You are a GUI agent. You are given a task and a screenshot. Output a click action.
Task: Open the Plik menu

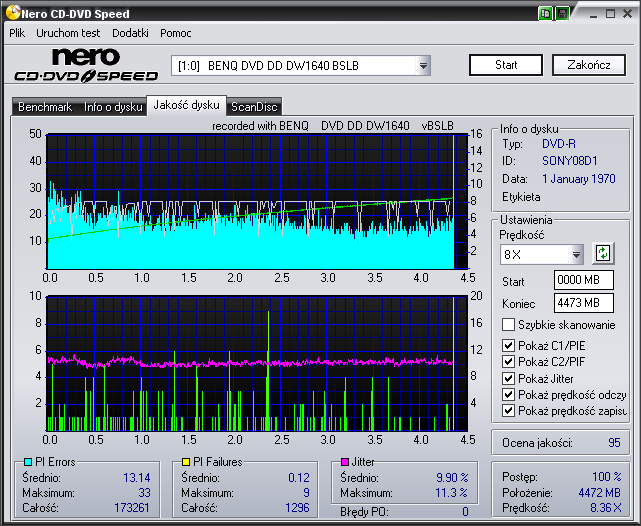coord(17,33)
